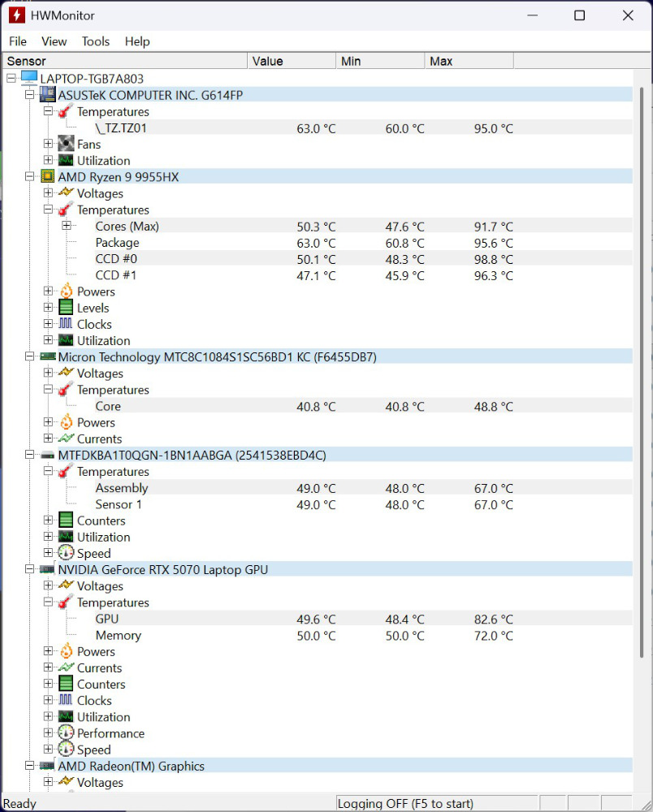Click the Powers flame icon under NVIDIA GeForce
This screenshot has height=812, width=653.
pos(67,651)
